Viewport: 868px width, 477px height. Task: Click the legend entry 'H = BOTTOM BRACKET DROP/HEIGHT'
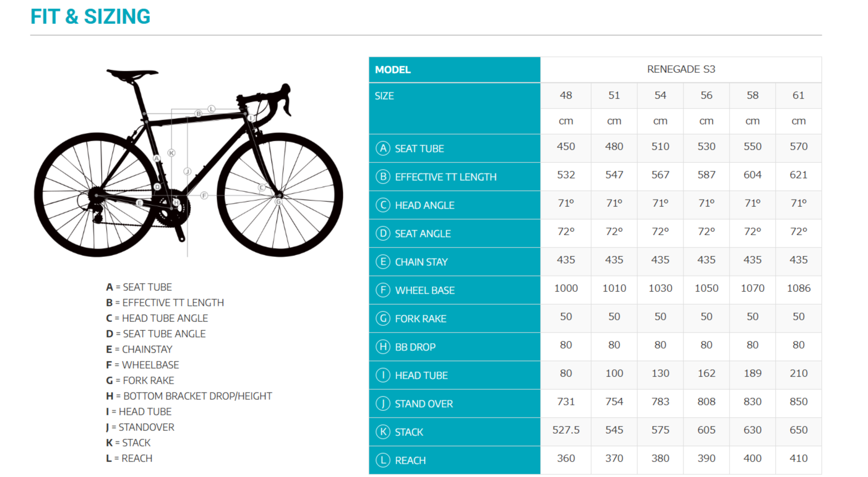pyautogui.click(x=189, y=396)
